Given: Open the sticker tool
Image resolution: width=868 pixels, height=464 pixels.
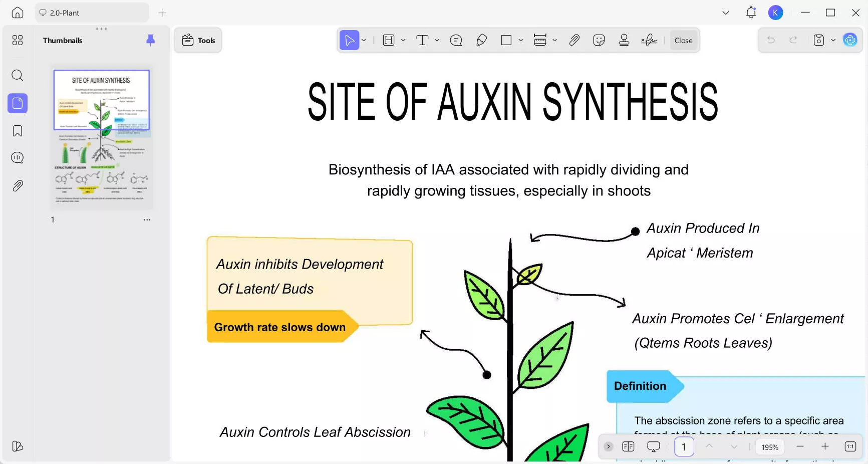Looking at the screenshot, I should 599,40.
